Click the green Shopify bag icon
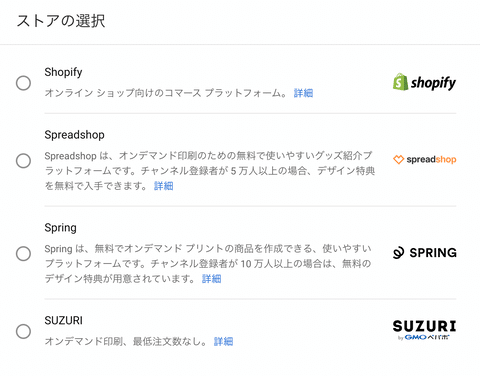 (400, 82)
